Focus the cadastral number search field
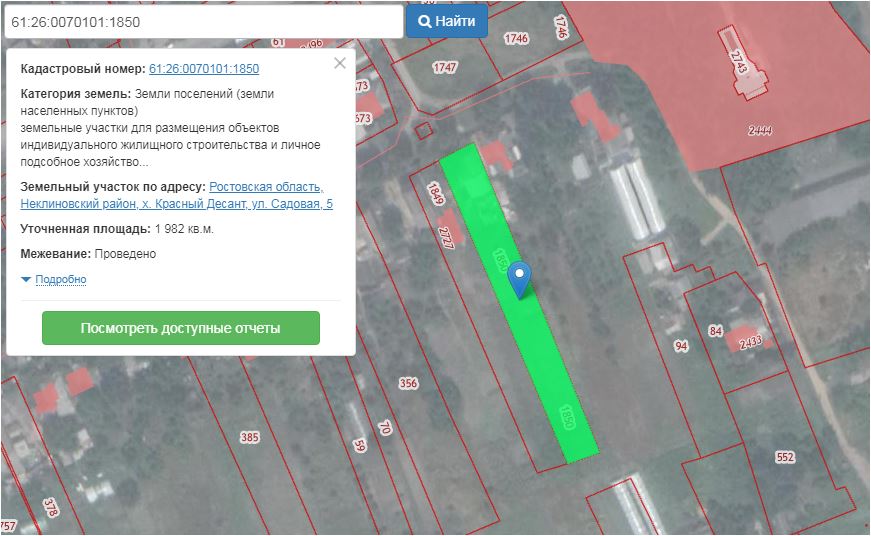871x536 pixels. coord(202,21)
